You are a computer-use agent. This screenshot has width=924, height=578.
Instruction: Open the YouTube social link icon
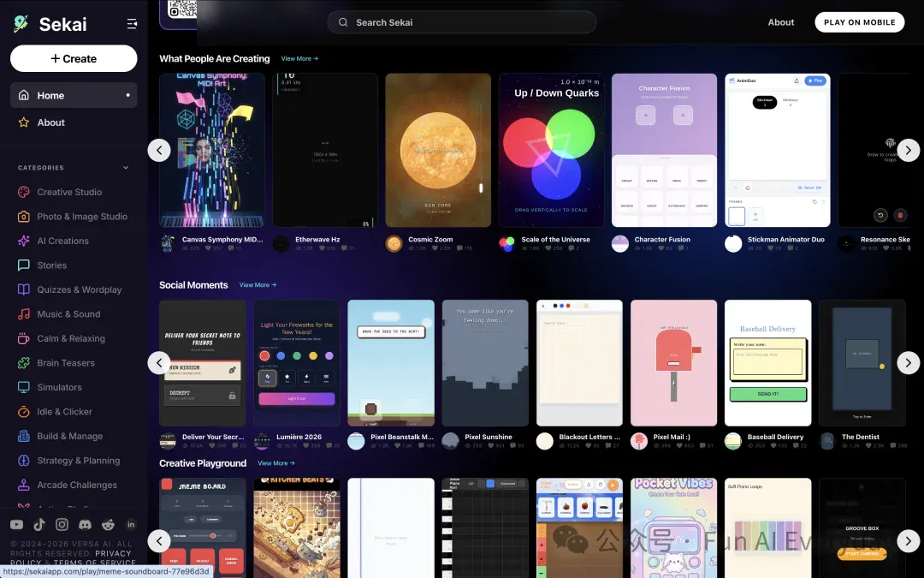pos(16,524)
